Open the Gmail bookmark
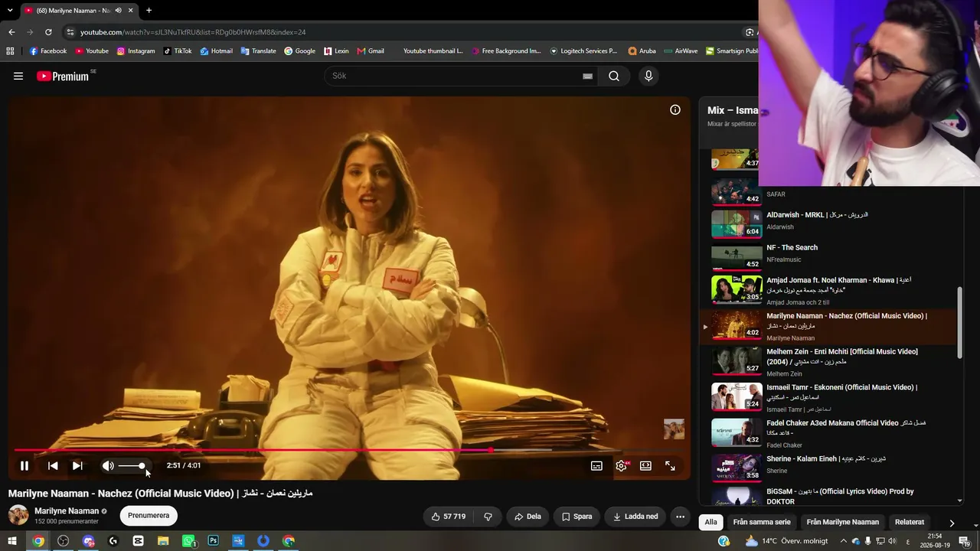 (x=371, y=51)
